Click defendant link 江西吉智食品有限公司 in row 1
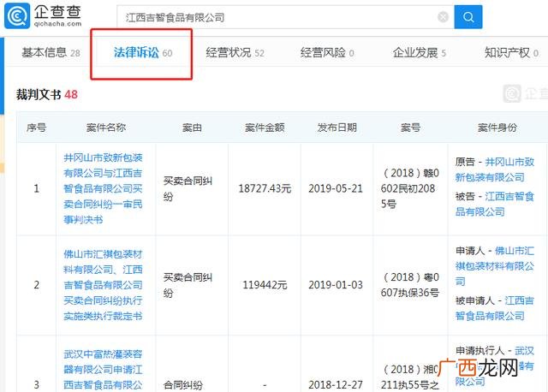Viewport: 548px width, 392px height. click(x=495, y=204)
